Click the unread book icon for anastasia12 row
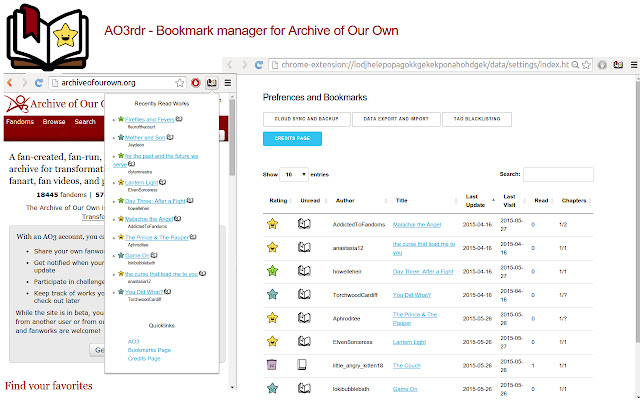Viewport: 640px width, 400px height. coord(304,247)
